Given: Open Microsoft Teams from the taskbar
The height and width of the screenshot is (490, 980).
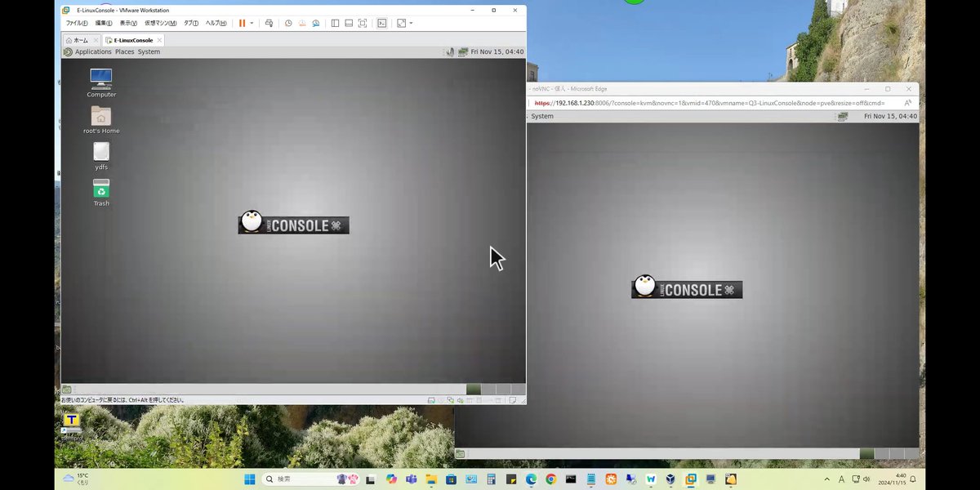Looking at the screenshot, I should (412, 479).
